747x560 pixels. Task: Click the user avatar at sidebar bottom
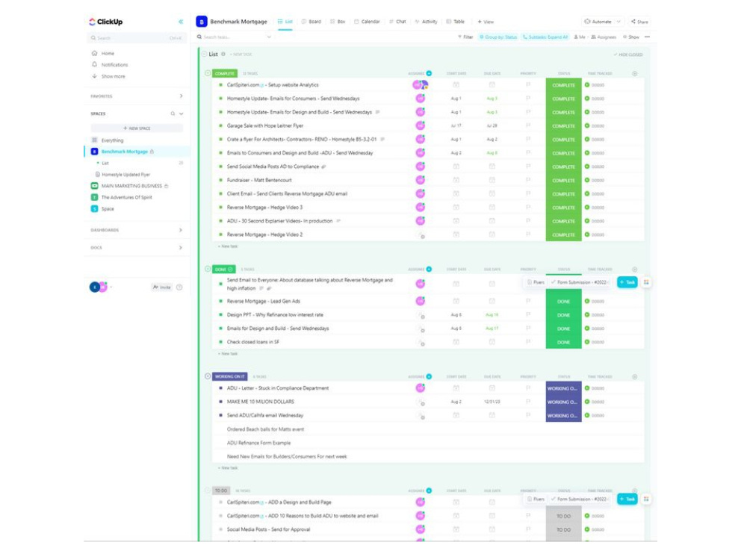[95, 287]
